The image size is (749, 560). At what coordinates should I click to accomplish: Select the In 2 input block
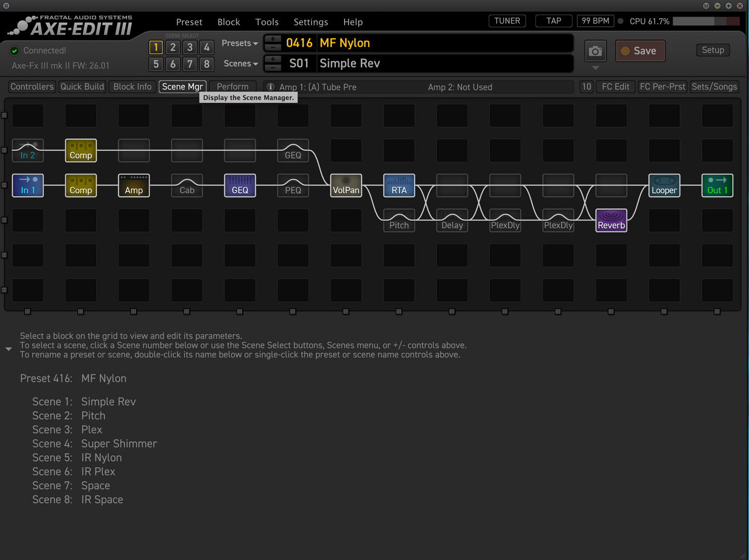[x=27, y=150]
